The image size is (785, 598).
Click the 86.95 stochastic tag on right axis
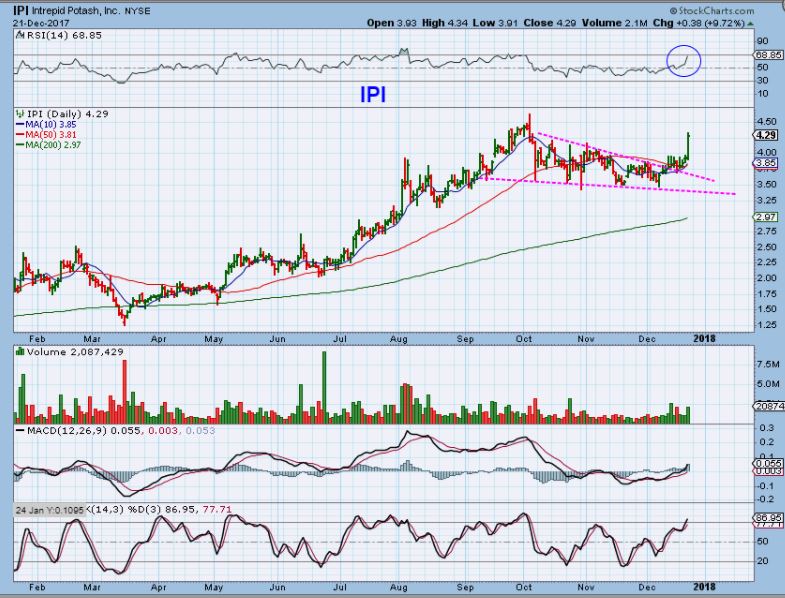point(767,517)
